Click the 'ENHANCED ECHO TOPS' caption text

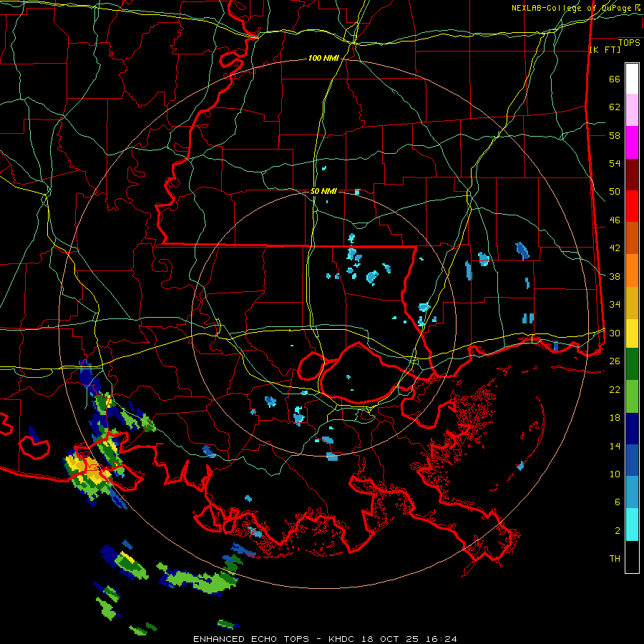pyautogui.click(x=251, y=639)
